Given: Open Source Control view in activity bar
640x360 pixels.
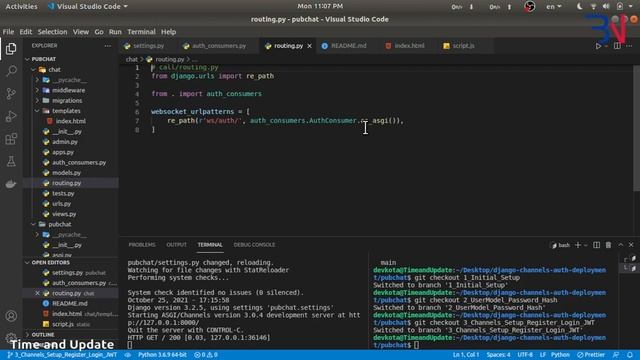Looking at the screenshot, I should [x=11, y=93].
